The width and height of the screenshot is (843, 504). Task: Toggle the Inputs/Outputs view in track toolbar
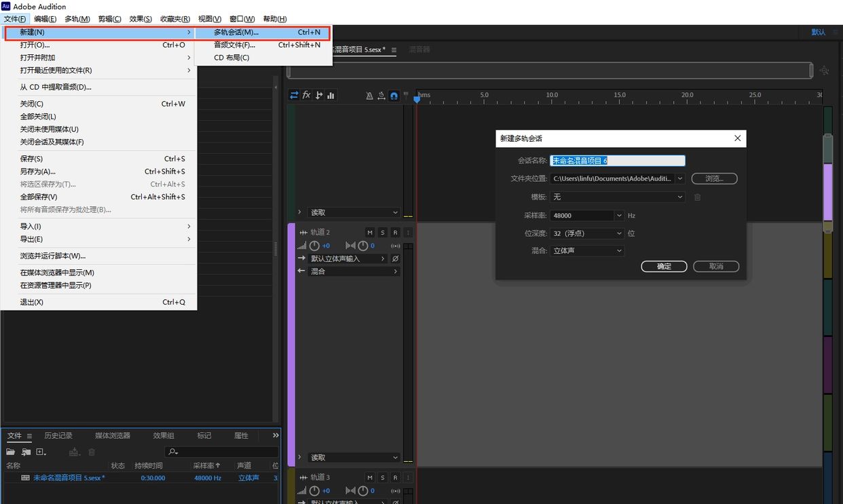point(294,96)
